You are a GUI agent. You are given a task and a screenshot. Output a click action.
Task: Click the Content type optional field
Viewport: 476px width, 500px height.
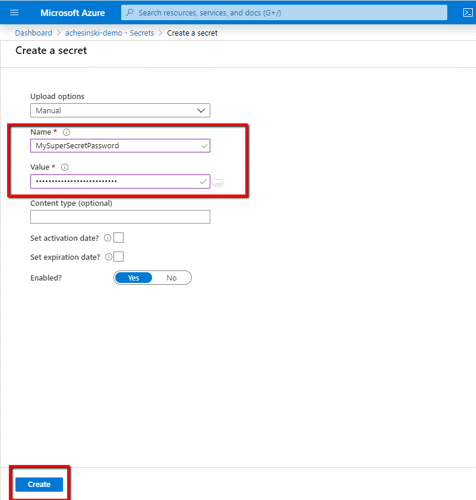(x=120, y=217)
